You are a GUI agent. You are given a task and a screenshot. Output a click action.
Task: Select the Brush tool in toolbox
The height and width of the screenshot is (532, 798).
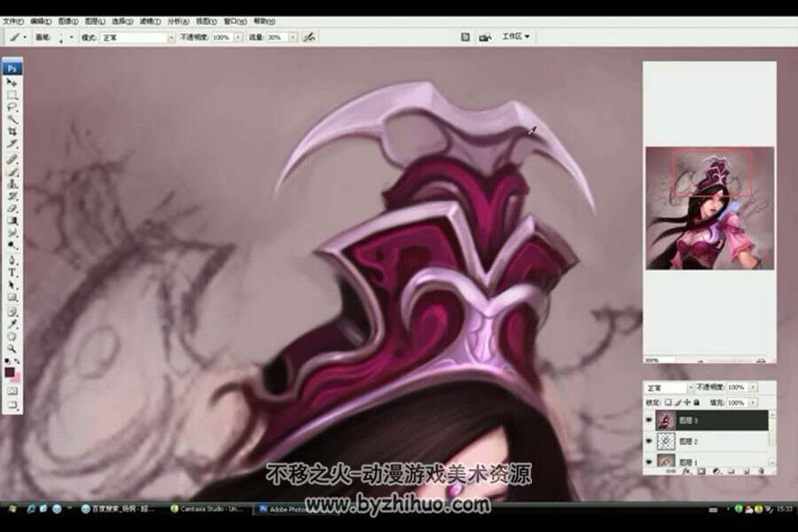tap(12, 171)
